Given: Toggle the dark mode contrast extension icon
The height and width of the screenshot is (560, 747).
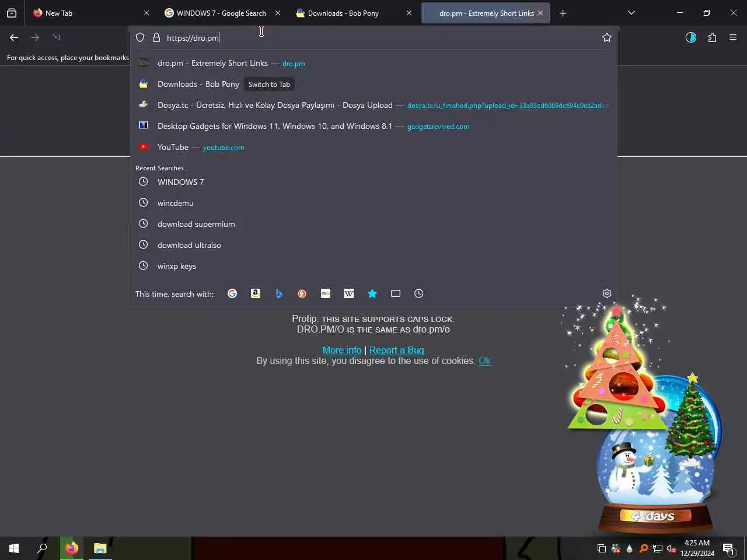Looking at the screenshot, I should (691, 37).
